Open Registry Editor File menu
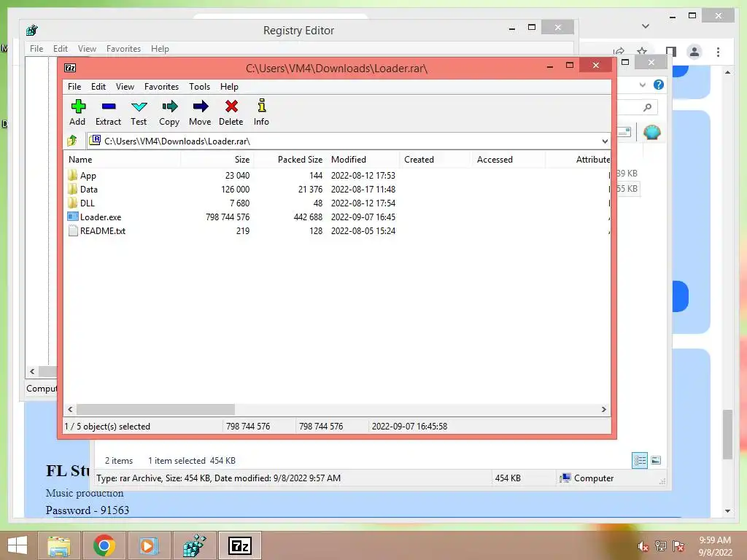Viewport: 747px width, 560px height. 36,49
